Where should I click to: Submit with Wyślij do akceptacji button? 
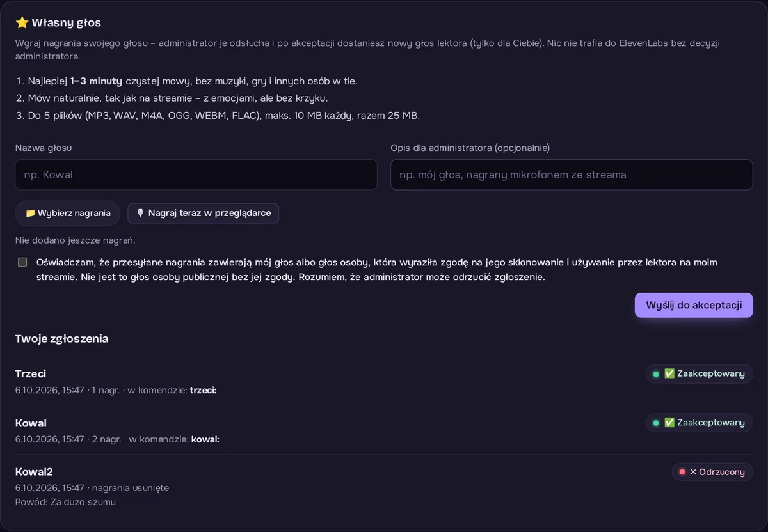click(694, 305)
